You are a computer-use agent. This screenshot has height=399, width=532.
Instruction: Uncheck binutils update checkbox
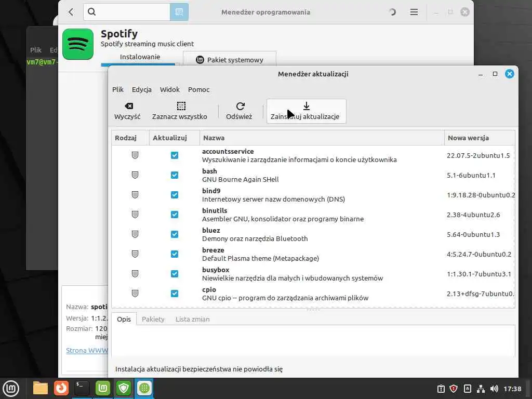(x=175, y=215)
